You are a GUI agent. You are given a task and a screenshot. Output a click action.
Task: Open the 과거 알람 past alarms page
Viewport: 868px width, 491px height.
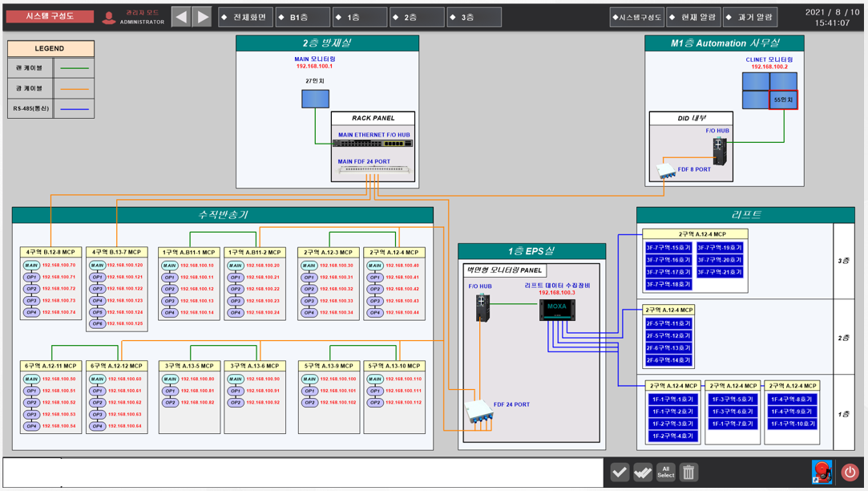(749, 17)
